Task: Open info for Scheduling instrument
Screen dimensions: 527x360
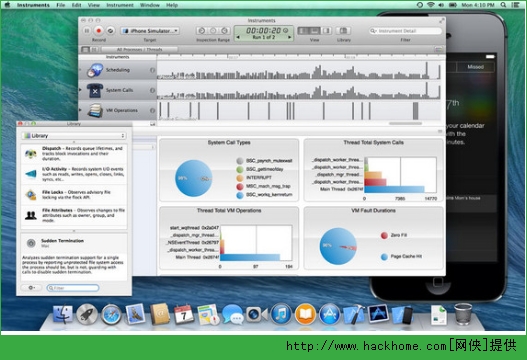Action: coord(152,70)
